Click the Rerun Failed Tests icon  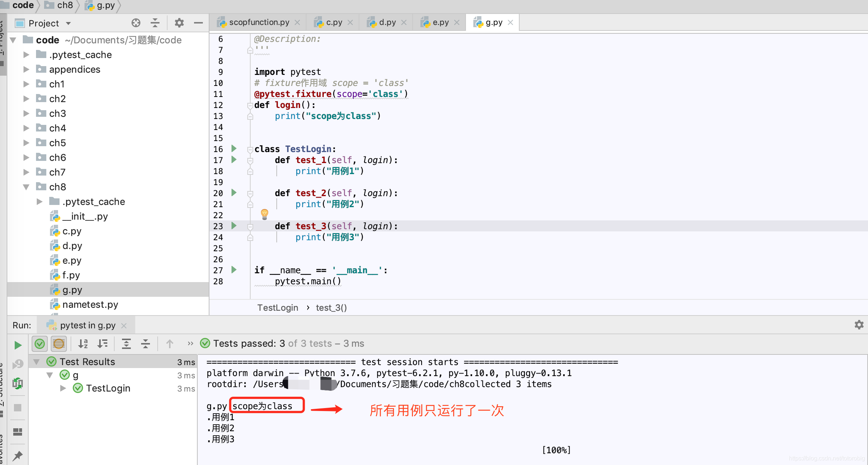click(x=18, y=364)
